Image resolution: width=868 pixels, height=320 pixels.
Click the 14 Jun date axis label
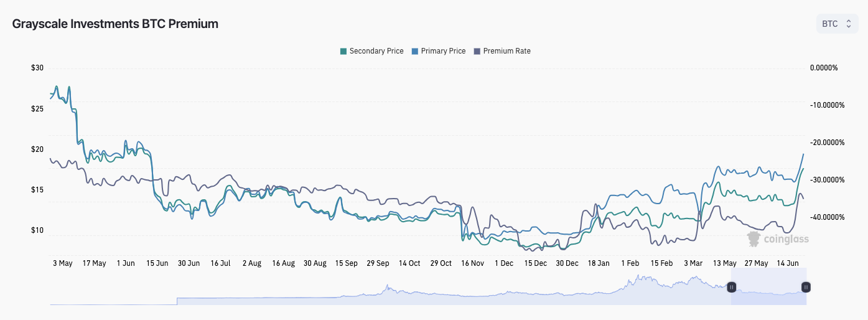click(x=788, y=263)
